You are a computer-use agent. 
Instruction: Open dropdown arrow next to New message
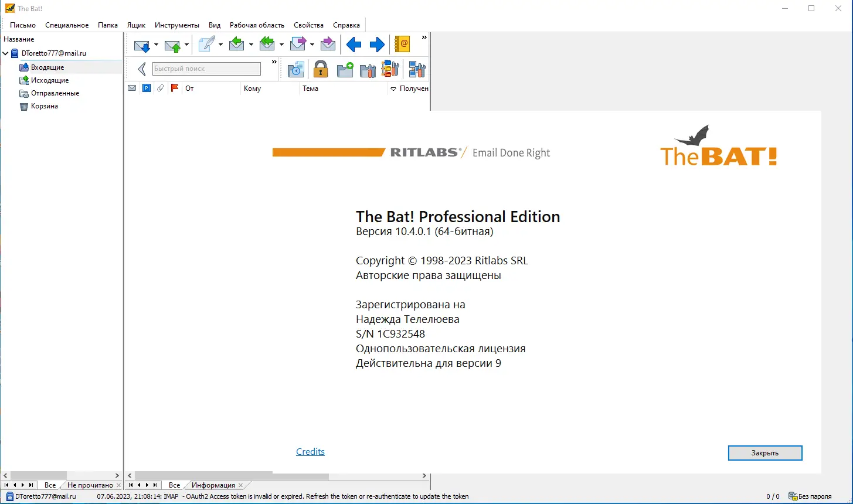[220, 45]
